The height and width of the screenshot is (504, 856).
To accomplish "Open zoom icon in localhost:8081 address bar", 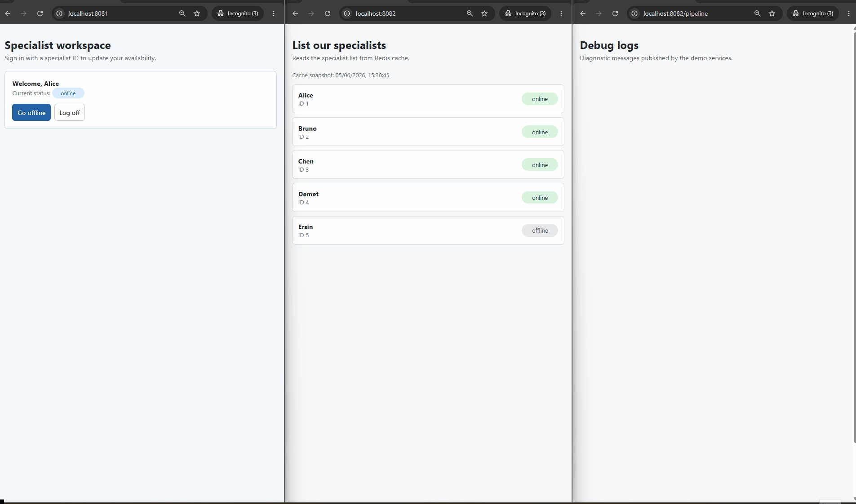I will click(182, 13).
